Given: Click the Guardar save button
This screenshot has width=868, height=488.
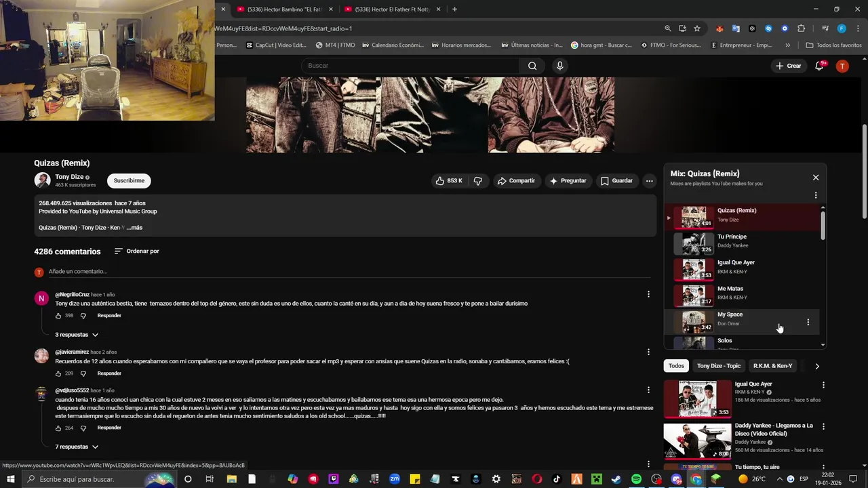Looking at the screenshot, I should tap(616, 181).
